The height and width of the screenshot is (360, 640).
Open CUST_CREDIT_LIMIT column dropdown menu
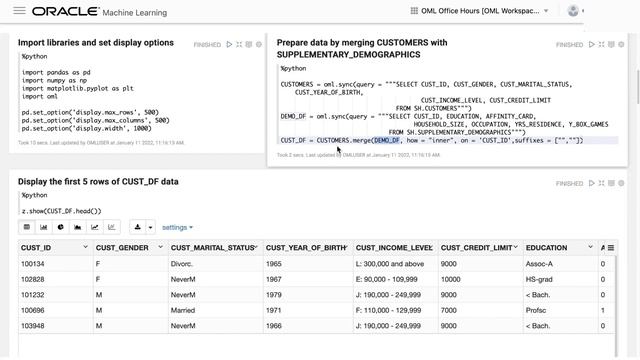[x=516, y=247]
